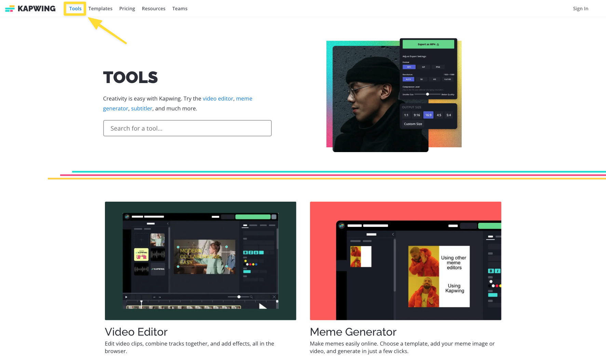Open the Tools menu item
The height and width of the screenshot is (364, 606).
75,9
